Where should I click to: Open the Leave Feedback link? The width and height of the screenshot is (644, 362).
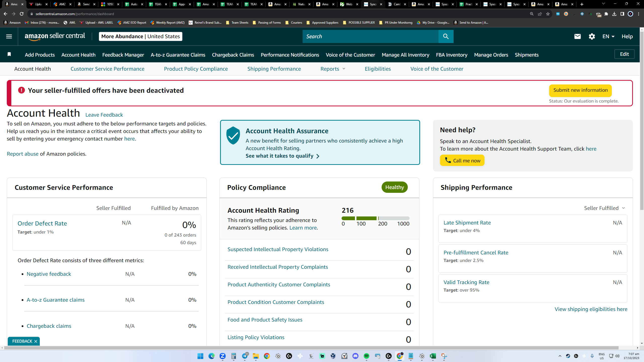pos(104,115)
